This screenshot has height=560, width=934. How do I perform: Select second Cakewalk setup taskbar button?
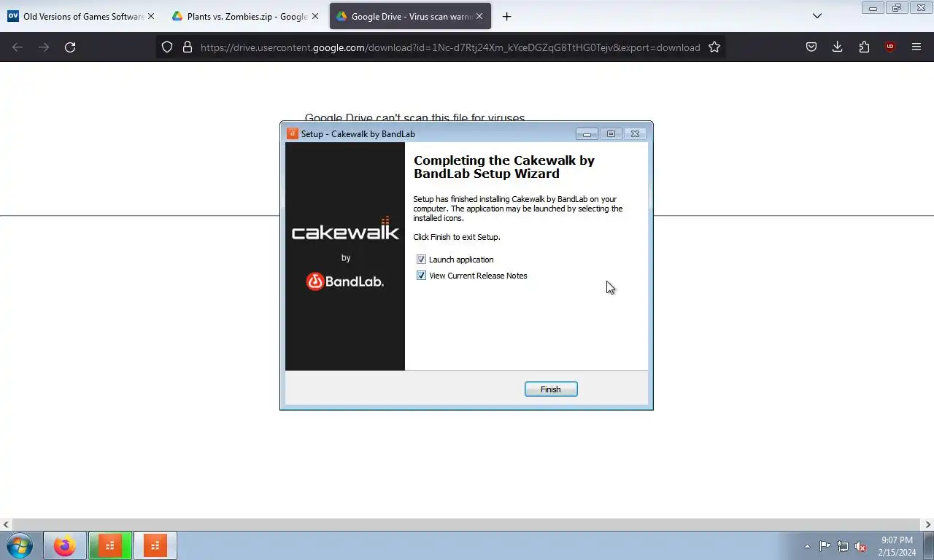(155, 545)
